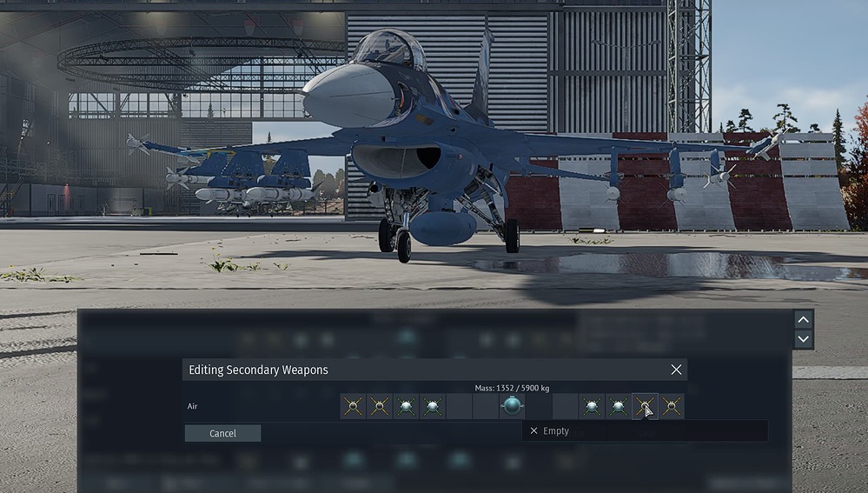Screen dimensions: 868x493
Task: Click the center drop tank slot
Action: [512, 406]
